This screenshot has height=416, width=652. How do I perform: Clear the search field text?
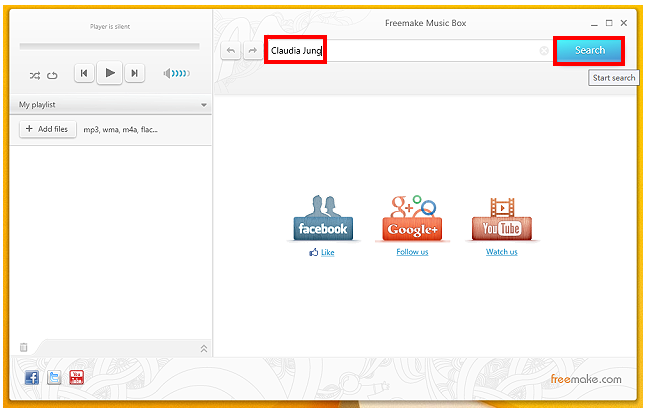click(x=544, y=51)
